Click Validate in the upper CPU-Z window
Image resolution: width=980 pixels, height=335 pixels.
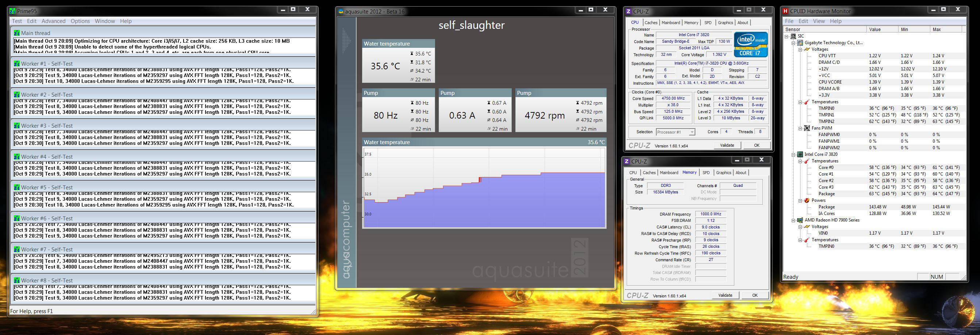[727, 145]
